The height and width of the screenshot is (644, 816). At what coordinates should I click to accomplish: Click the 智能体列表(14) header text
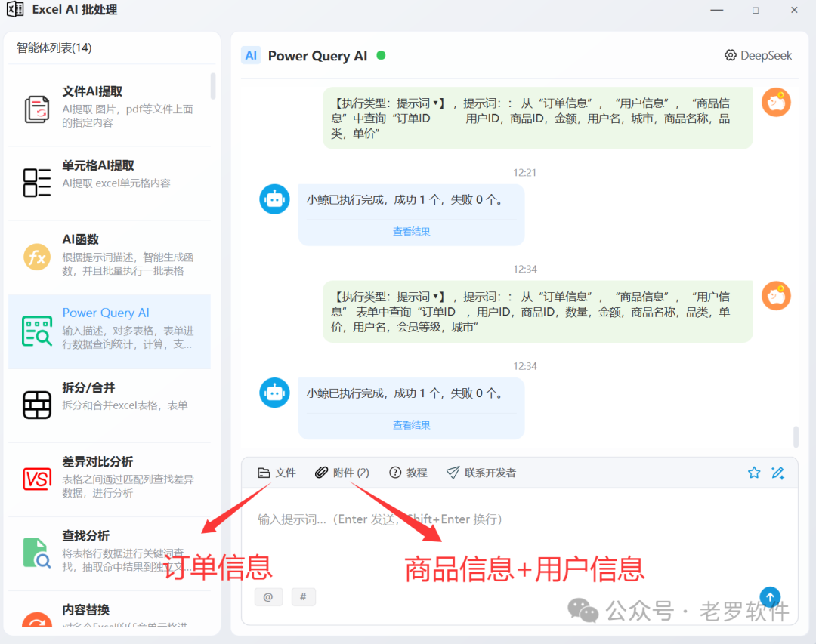[x=54, y=48]
